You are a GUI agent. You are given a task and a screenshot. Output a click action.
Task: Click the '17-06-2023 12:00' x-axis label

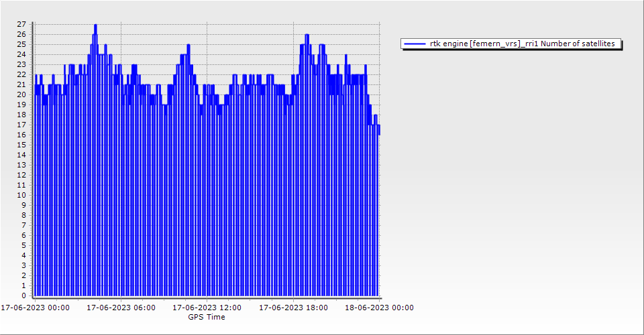[x=207, y=308]
